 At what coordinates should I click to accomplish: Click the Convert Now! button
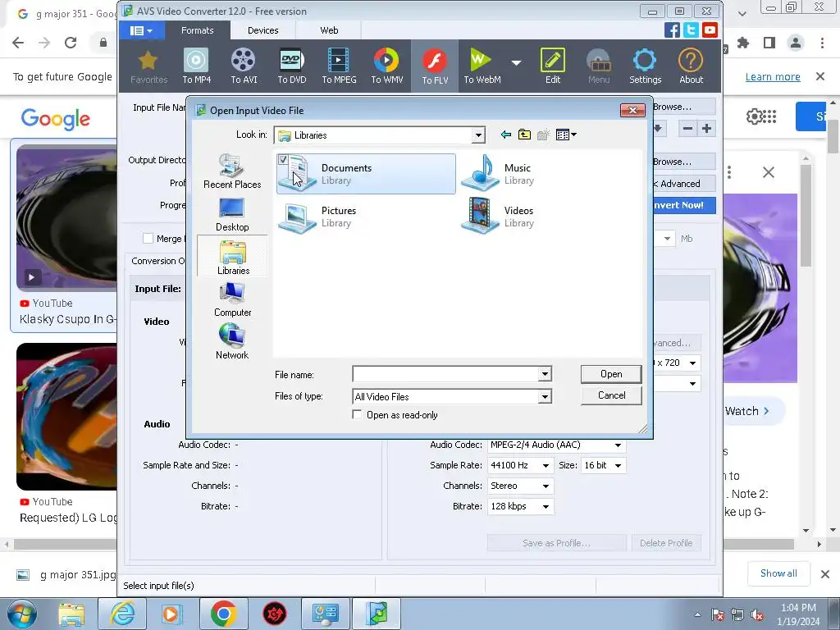pyautogui.click(x=684, y=205)
